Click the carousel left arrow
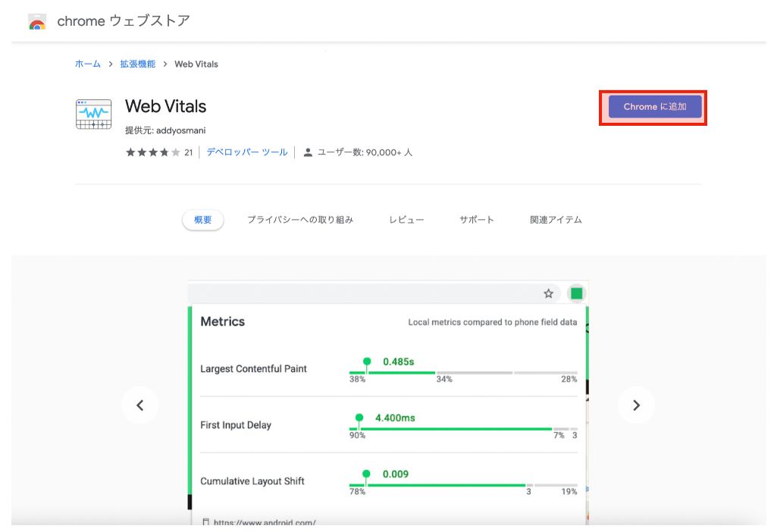 click(140, 405)
